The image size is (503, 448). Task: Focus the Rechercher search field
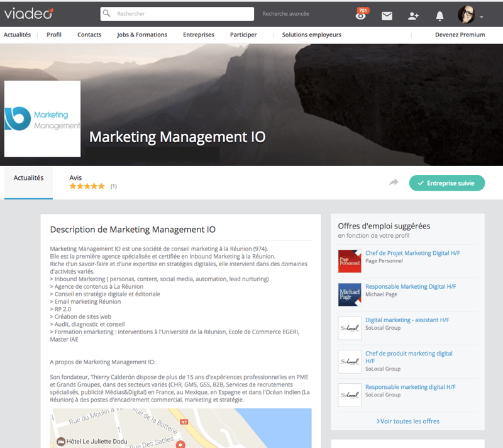click(177, 14)
